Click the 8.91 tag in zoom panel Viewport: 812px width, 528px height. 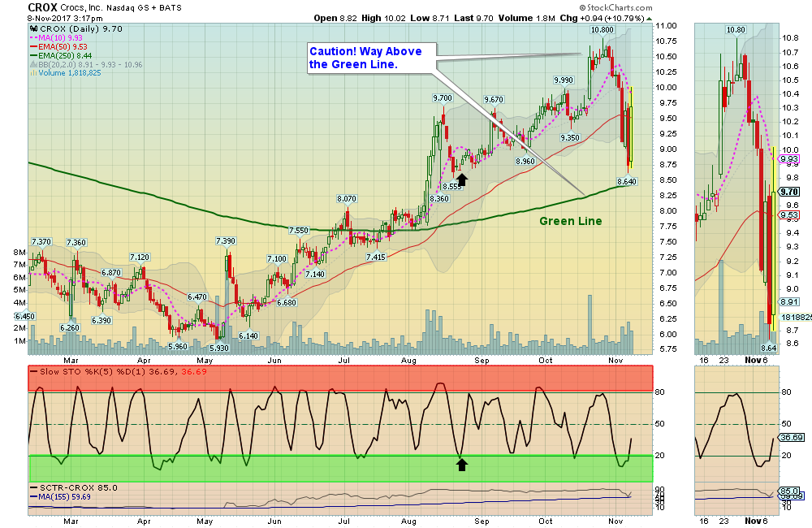point(789,302)
